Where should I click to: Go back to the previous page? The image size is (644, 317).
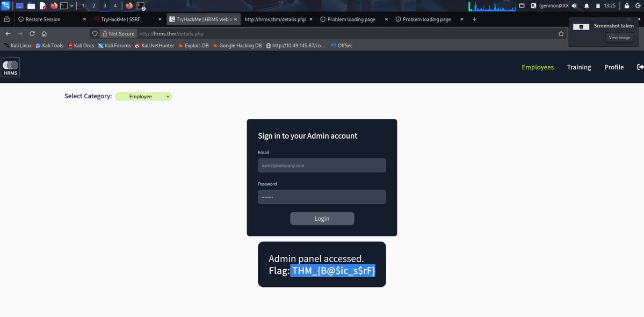pos(8,34)
